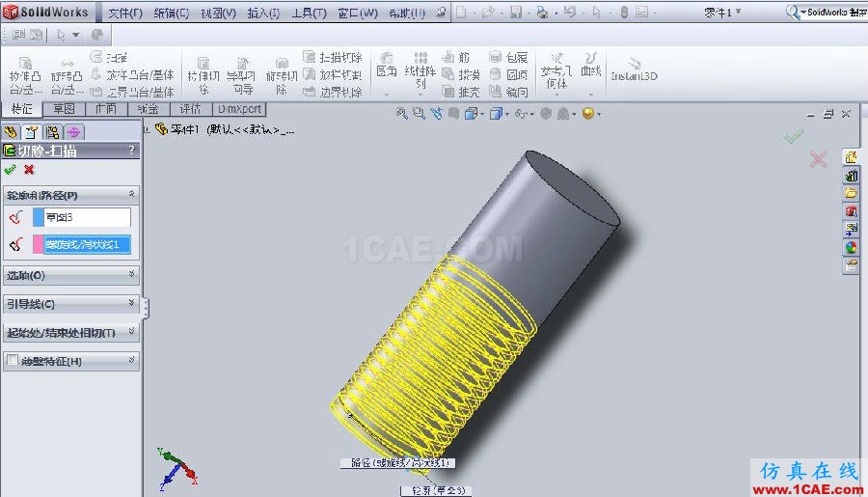Select the Boundary Boss/Base (边界凸台/基体) tool
This screenshot has width=868, height=497.
click(133, 92)
